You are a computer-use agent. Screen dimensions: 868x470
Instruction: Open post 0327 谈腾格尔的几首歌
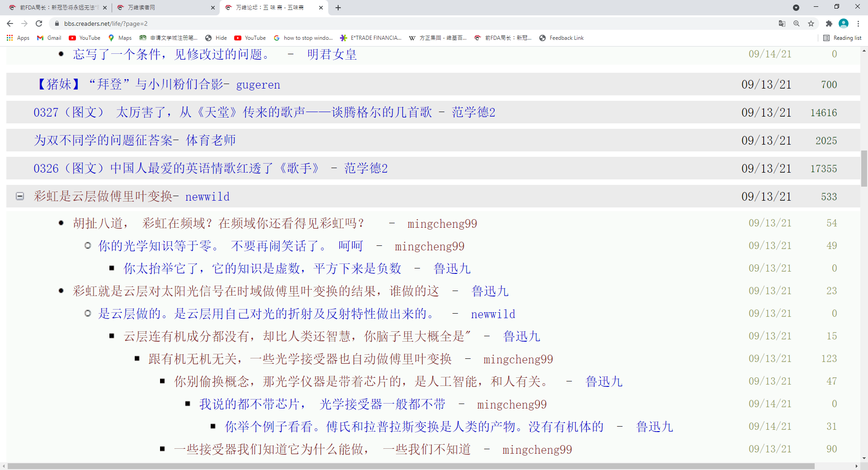[x=233, y=113]
